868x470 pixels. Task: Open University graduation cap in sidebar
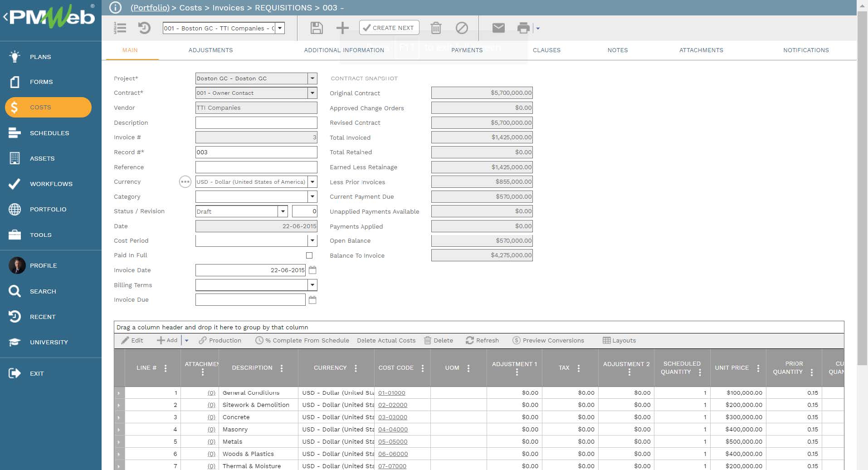pos(15,342)
